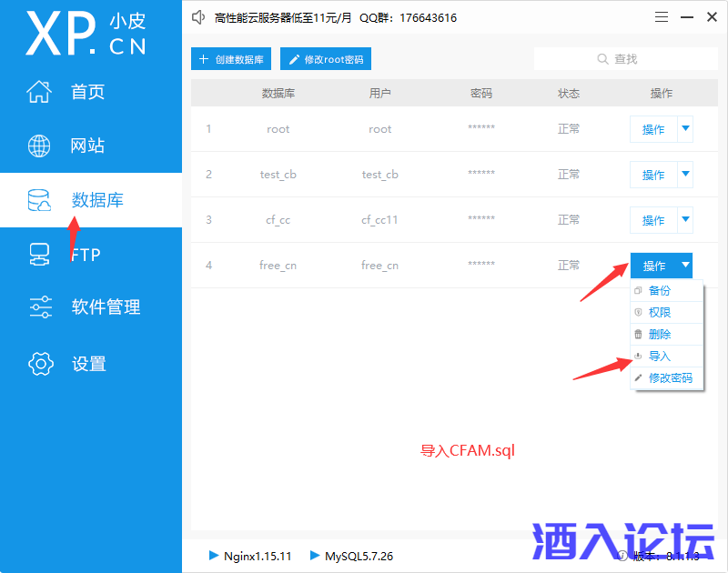The width and height of the screenshot is (728, 573).
Task: Collapse dropdown arrow for free_cn row
Action: pyautogui.click(x=685, y=266)
